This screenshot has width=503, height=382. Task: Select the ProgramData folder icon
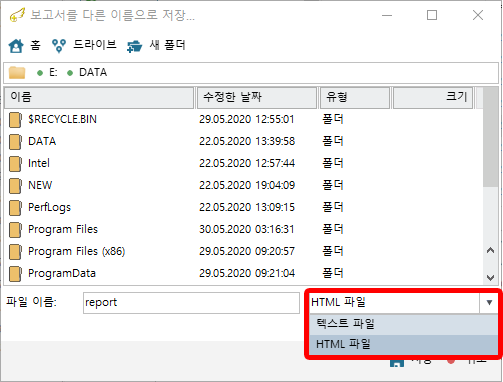[15, 274]
